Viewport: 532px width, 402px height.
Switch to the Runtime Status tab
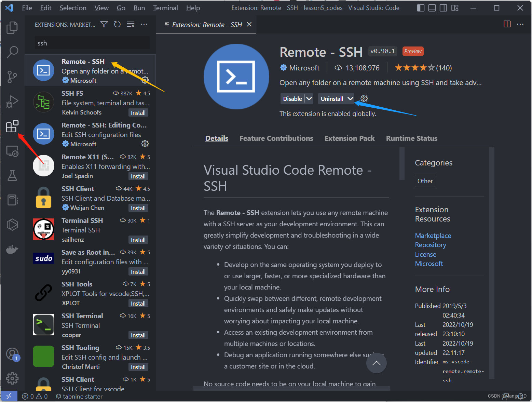point(412,138)
